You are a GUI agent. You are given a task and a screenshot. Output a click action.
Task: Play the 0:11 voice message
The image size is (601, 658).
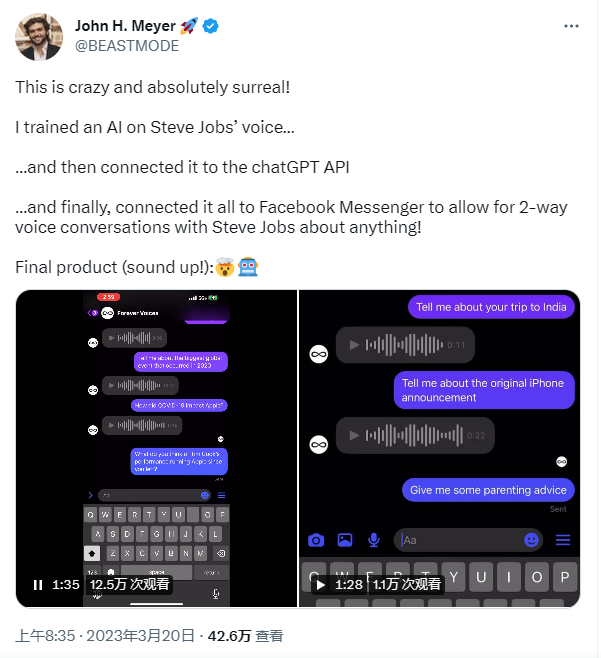tap(351, 345)
